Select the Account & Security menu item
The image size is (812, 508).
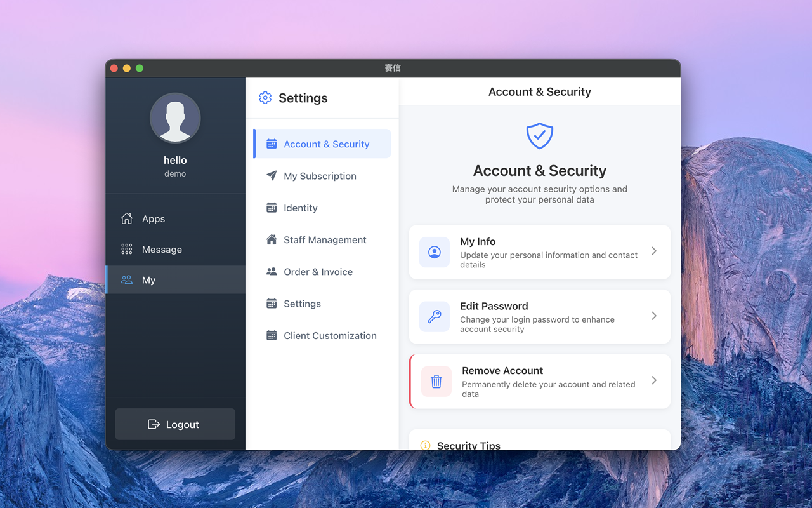(322, 144)
